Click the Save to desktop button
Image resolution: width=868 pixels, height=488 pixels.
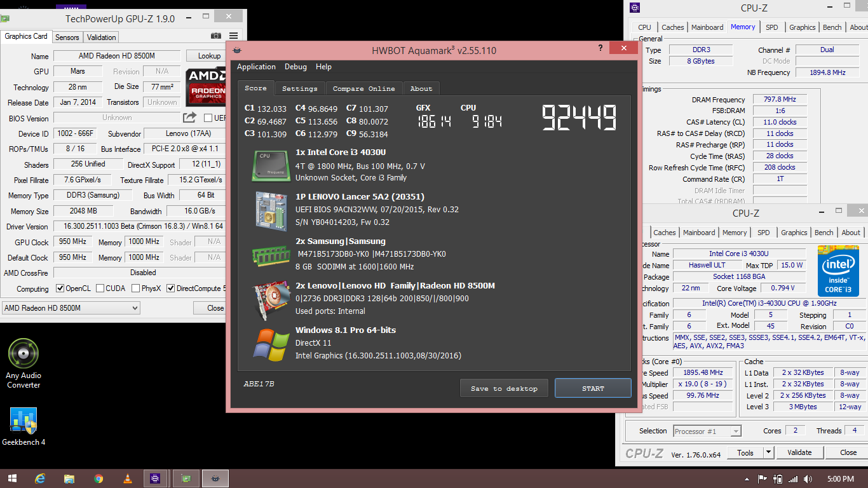(505, 388)
